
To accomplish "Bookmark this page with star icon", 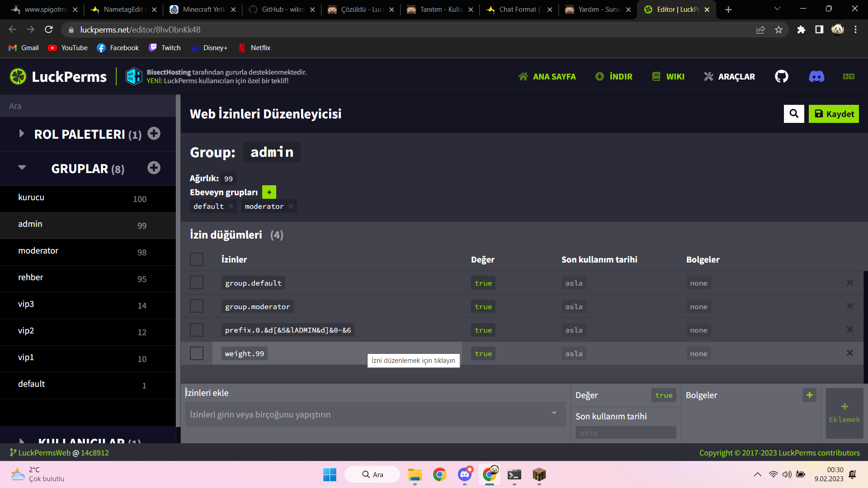I will pos(778,30).
